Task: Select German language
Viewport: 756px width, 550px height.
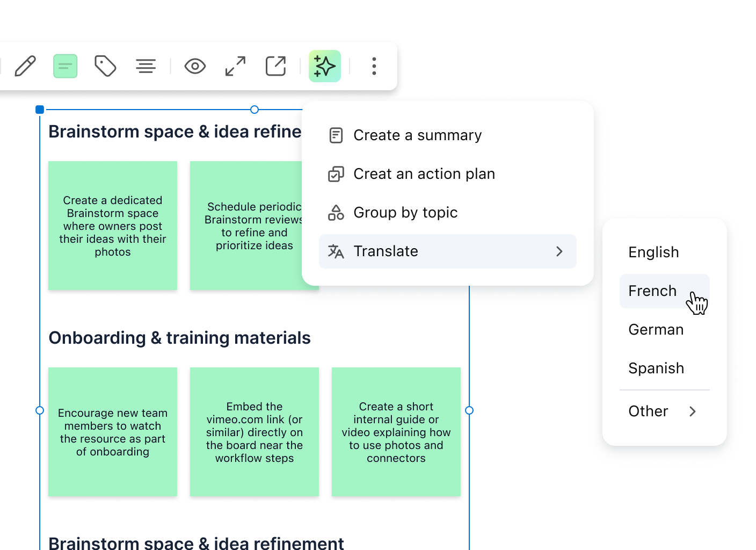Action: point(665,330)
